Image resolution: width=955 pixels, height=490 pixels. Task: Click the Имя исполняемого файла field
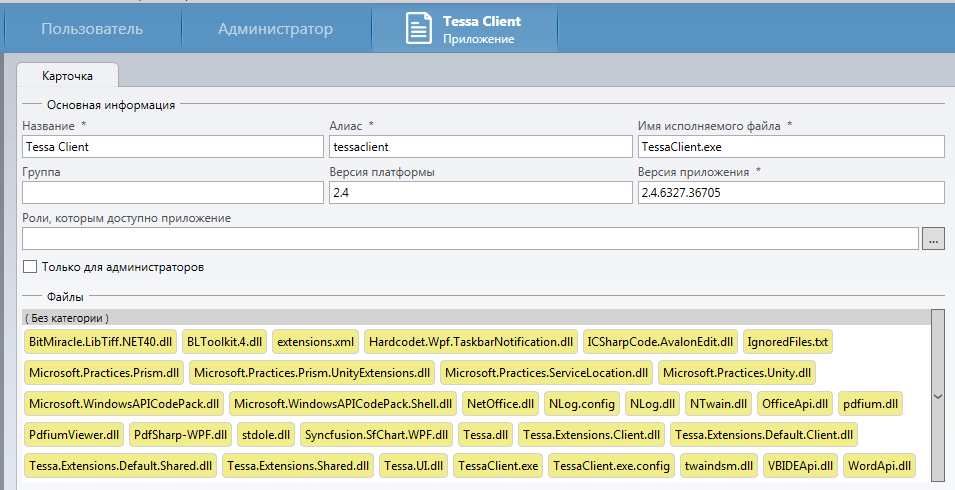tap(790, 147)
